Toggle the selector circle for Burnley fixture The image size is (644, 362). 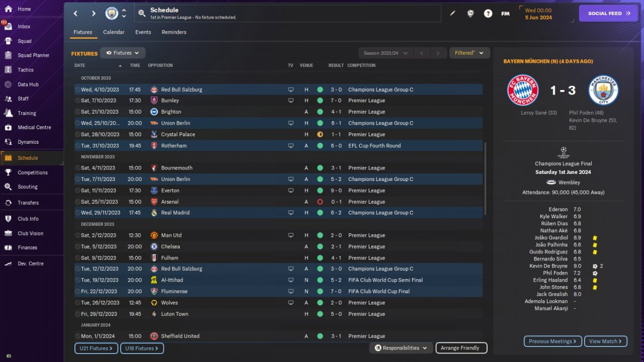77,101
